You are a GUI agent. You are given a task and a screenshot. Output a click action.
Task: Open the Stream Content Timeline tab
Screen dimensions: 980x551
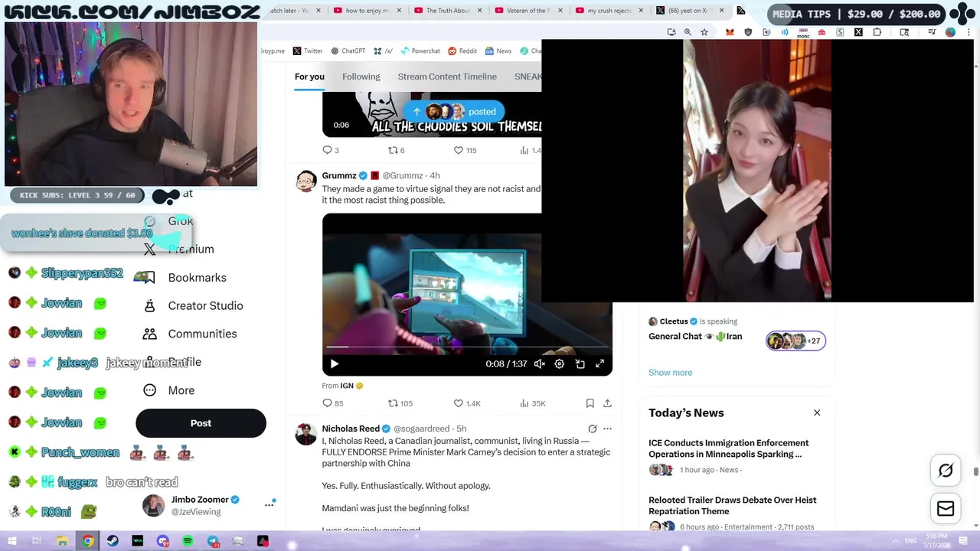point(447,77)
